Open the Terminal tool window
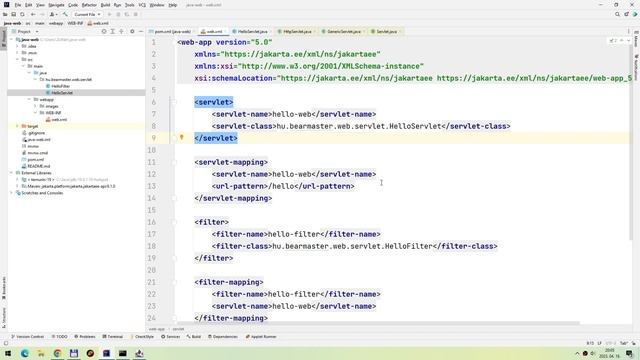 click(x=113, y=337)
